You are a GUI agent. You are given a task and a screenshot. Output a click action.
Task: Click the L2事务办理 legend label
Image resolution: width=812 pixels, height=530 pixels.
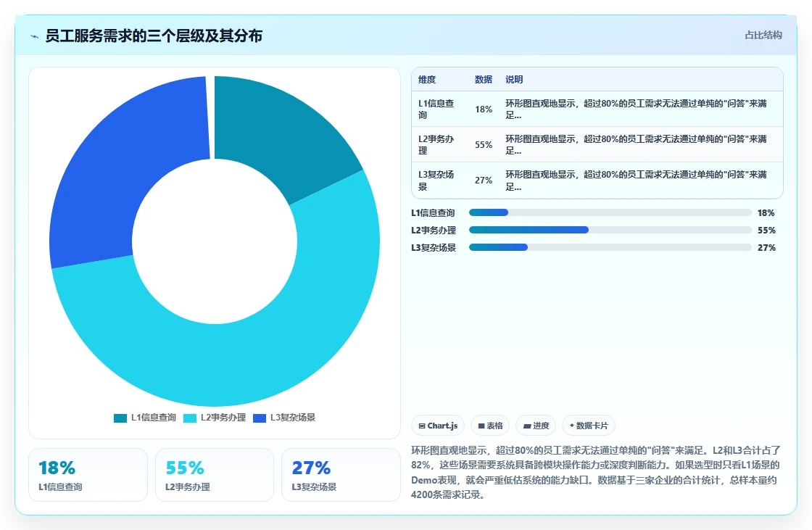coord(223,418)
